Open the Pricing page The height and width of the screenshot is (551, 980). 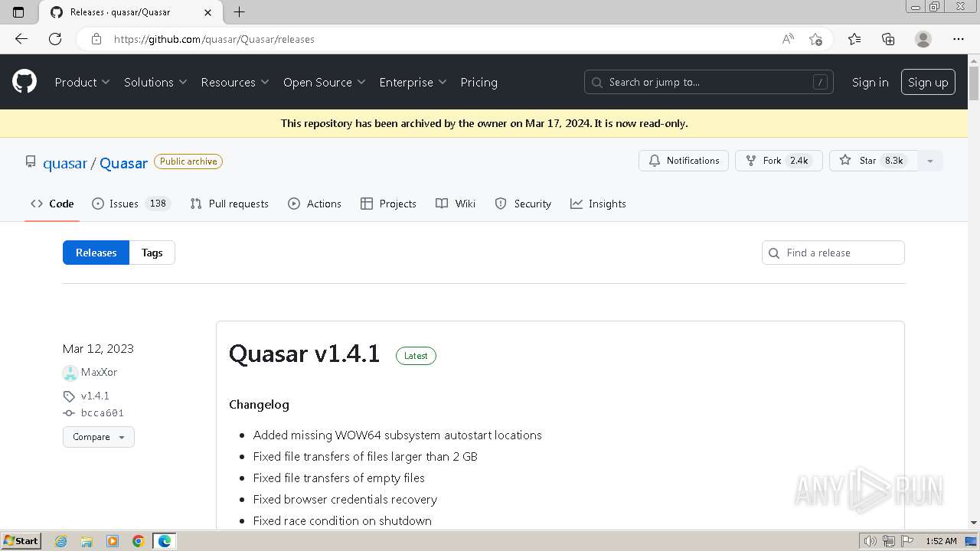tap(479, 82)
